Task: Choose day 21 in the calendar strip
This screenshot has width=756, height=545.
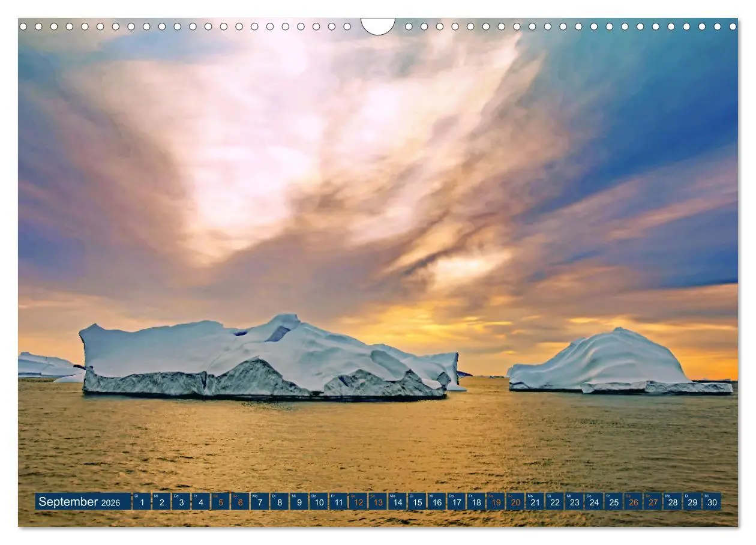Action: coord(535,502)
